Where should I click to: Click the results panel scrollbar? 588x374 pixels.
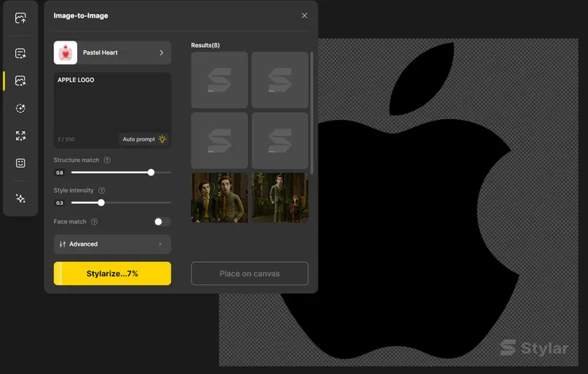pyautogui.click(x=311, y=113)
